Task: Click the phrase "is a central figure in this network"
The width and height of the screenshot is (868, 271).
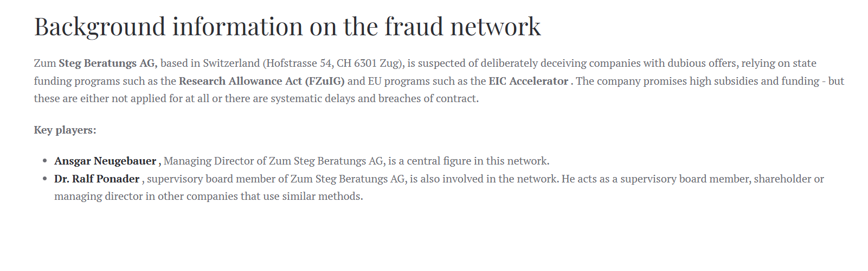Action: pos(468,161)
